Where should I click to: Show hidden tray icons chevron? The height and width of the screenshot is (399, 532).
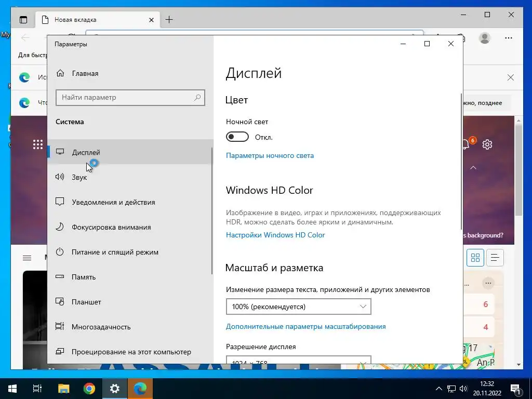[438, 389]
